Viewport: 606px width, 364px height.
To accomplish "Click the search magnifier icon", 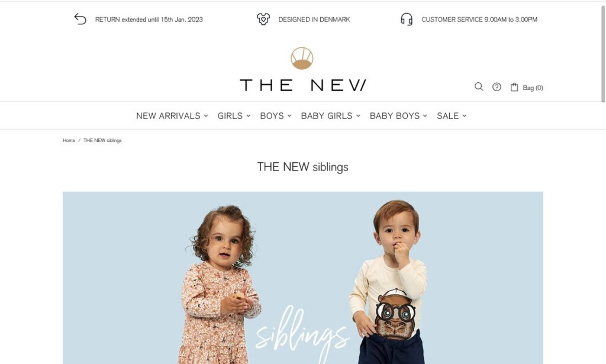I will point(478,86).
